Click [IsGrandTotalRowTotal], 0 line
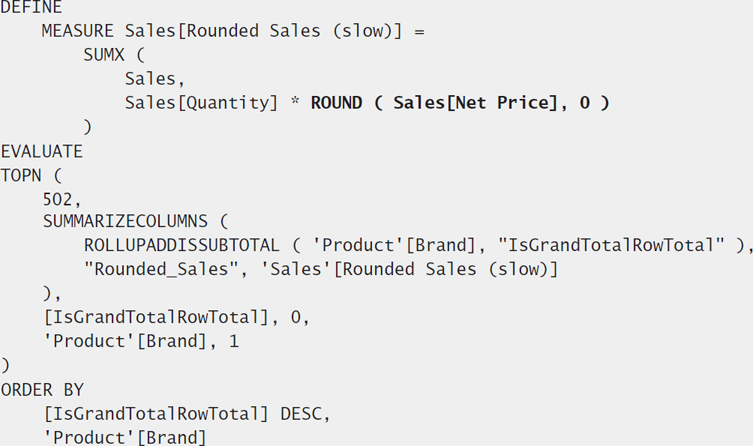The height and width of the screenshot is (446, 753). [176, 317]
